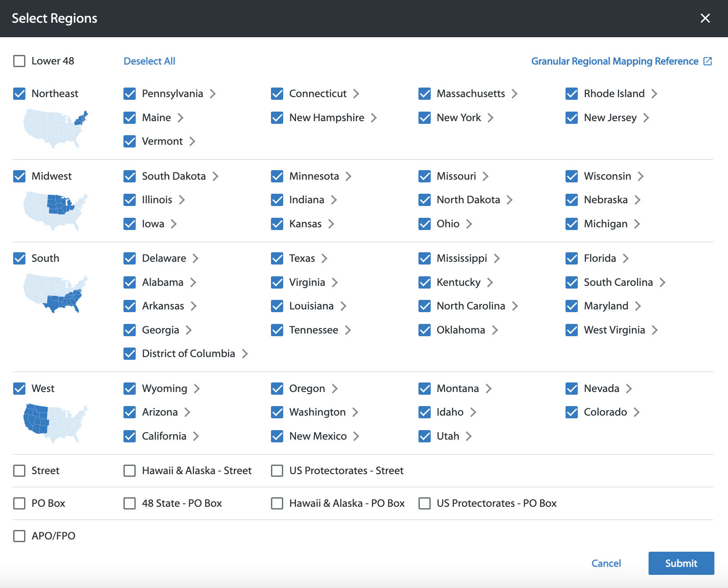Uncheck the West region checkbox
The height and width of the screenshot is (588, 728).
tap(19, 388)
